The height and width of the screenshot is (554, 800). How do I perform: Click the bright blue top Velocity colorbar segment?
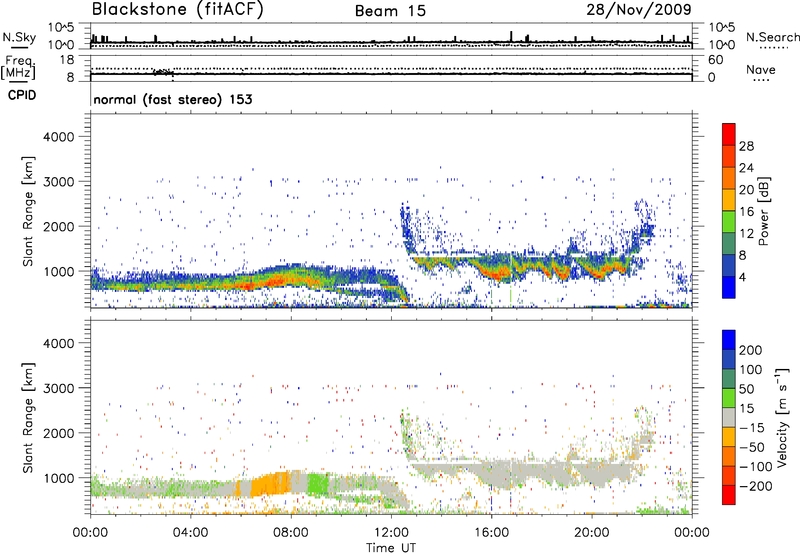click(729, 340)
